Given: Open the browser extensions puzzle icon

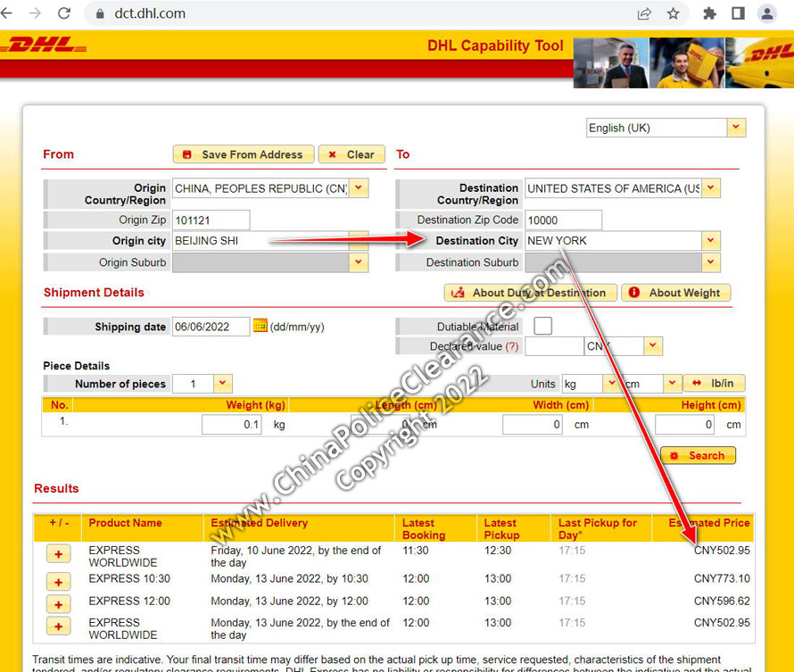Looking at the screenshot, I should [x=709, y=13].
